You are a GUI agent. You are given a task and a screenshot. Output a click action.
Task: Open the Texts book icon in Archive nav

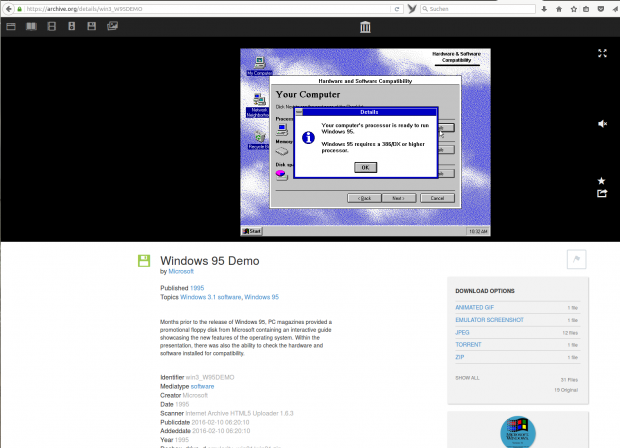[x=31, y=26]
